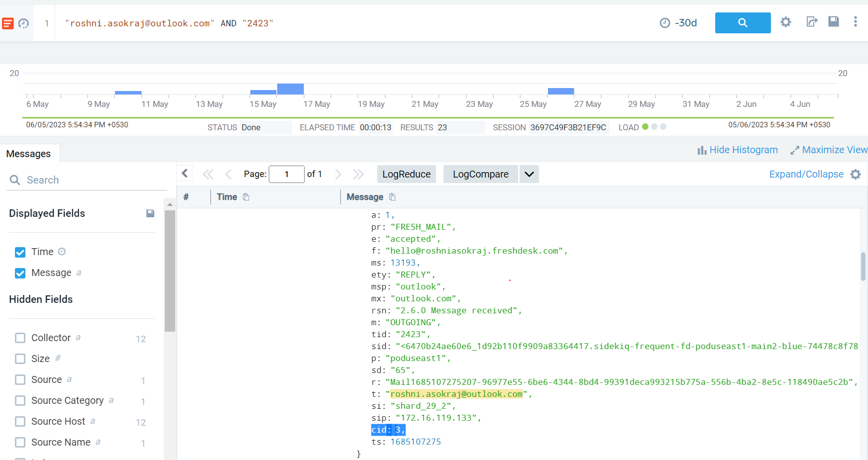Click the rsn "2.6.0 Message received" value
Image resolution: width=868 pixels, height=460 pixels.
pos(456,310)
